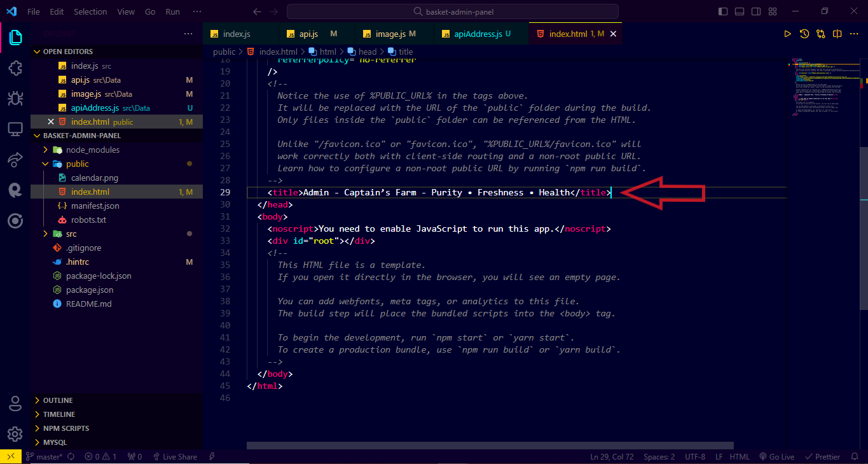
Task: Open the Selection menu
Action: click(90, 11)
